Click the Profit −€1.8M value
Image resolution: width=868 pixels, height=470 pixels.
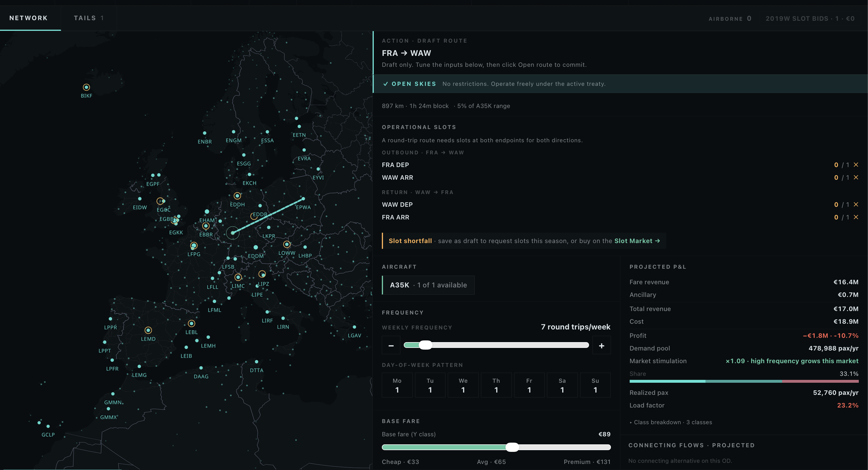pyautogui.click(x=831, y=336)
